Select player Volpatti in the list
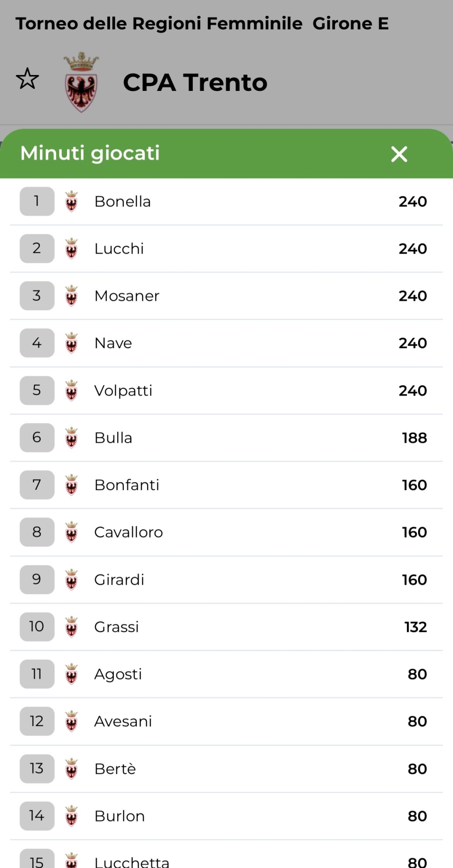 click(123, 391)
